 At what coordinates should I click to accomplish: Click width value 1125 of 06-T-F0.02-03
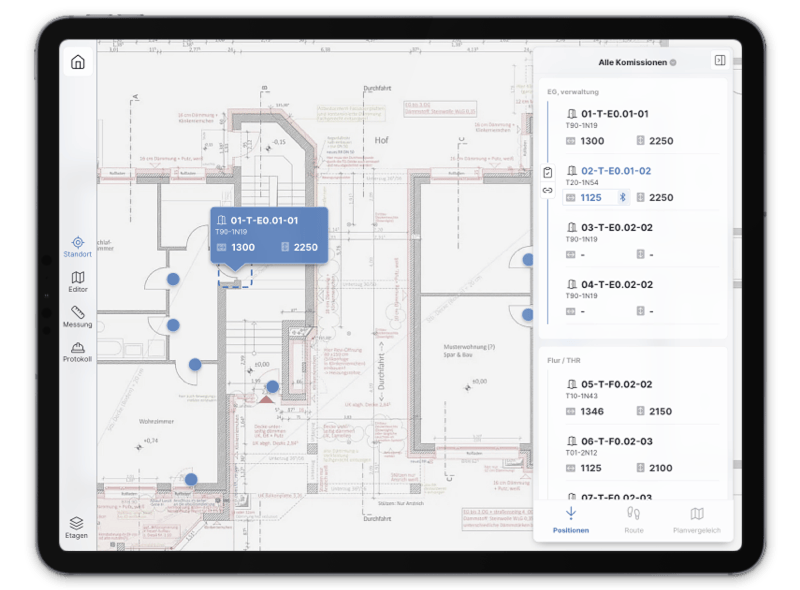[591, 468]
